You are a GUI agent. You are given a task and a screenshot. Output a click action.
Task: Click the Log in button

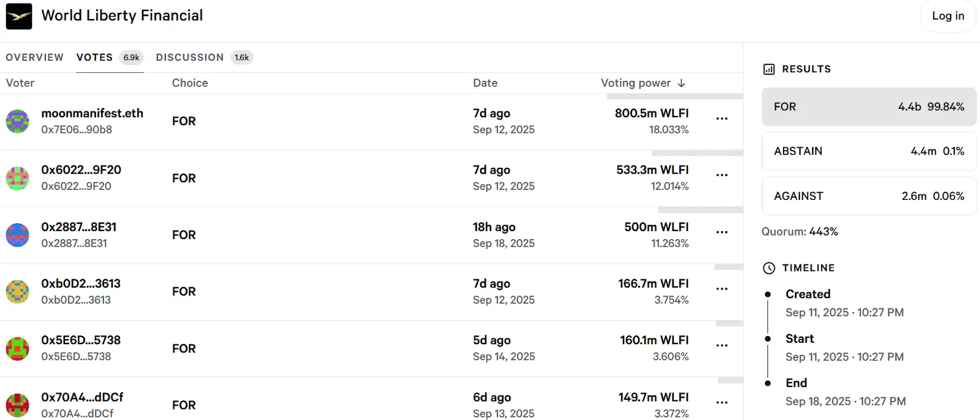[948, 17]
